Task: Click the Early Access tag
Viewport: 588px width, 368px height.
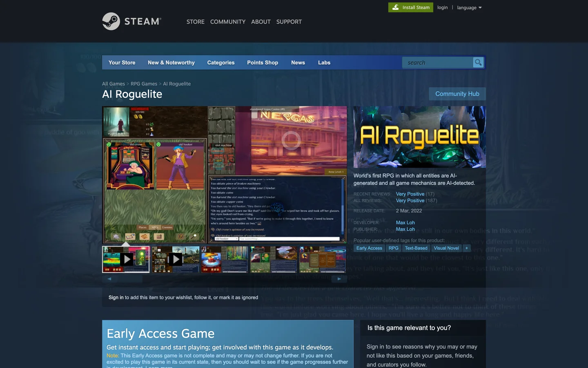Action: click(x=369, y=248)
